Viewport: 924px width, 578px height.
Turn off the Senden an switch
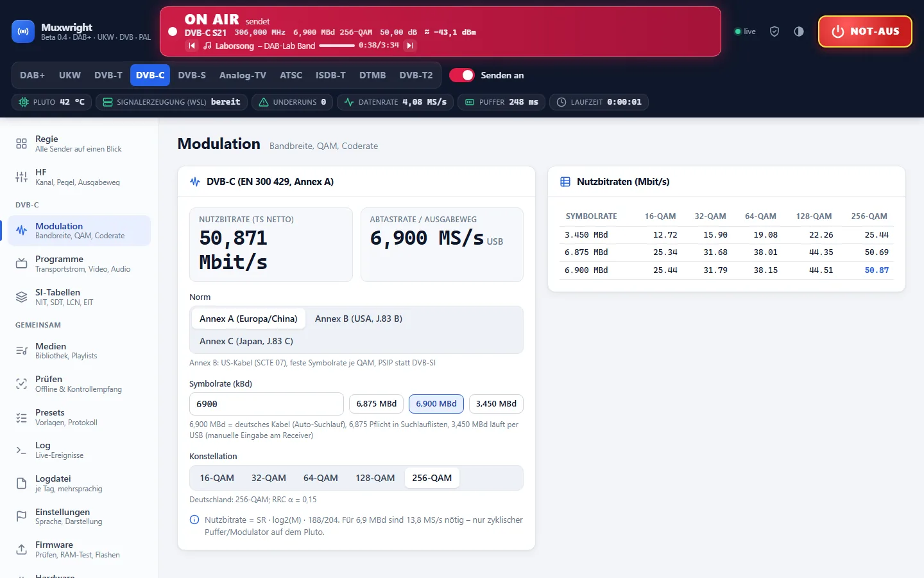click(461, 75)
